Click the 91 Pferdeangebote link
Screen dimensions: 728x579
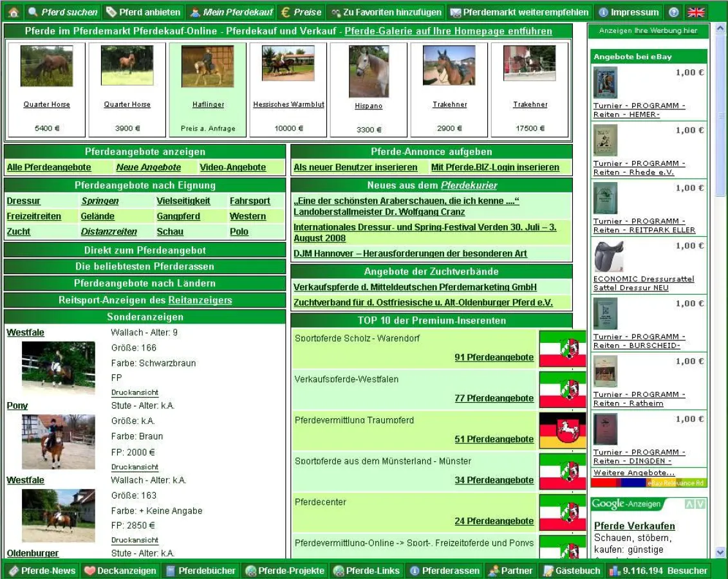click(x=494, y=358)
